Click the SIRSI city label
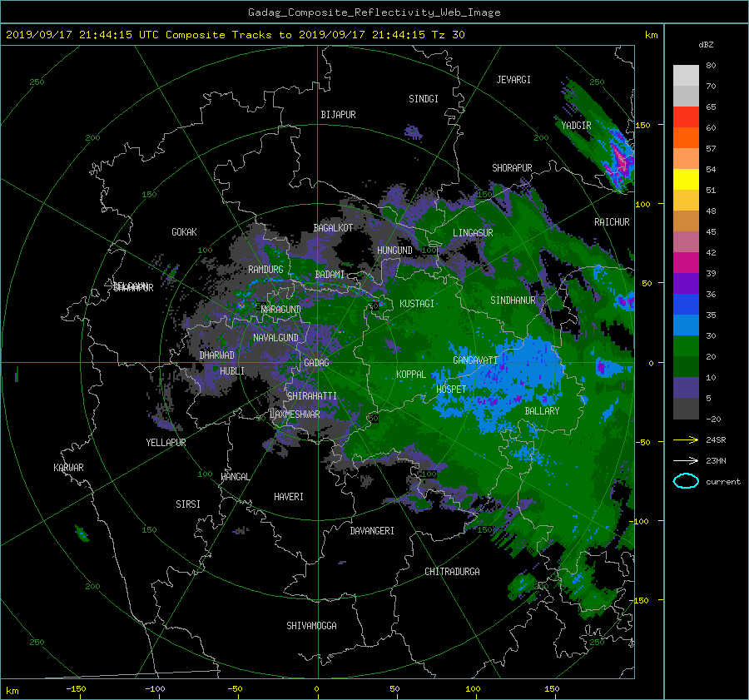 pyautogui.click(x=188, y=504)
